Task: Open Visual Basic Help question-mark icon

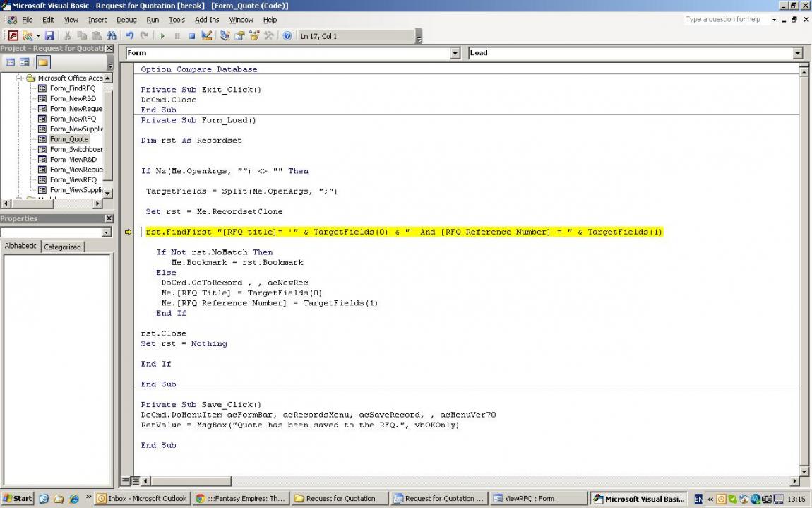Action: tap(287, 36)
